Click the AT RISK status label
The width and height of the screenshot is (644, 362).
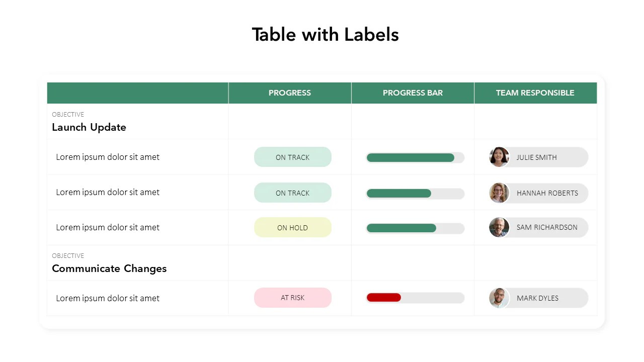(x=292, y=298)
